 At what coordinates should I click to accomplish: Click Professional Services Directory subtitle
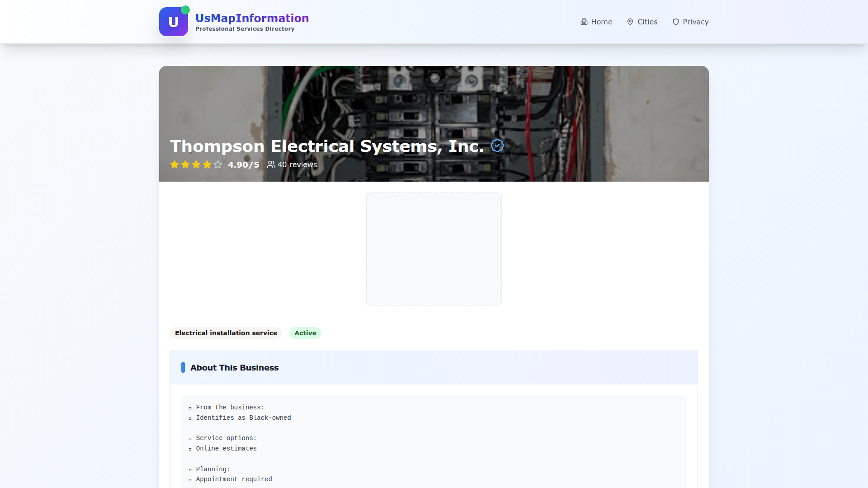[245, 29]
